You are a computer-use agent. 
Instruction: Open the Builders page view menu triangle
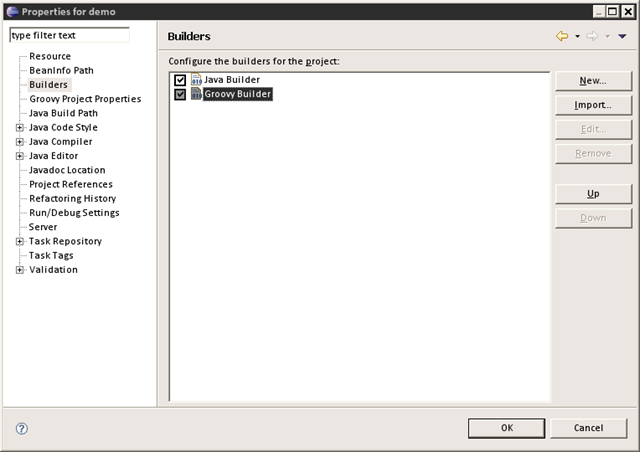point(622,36)
